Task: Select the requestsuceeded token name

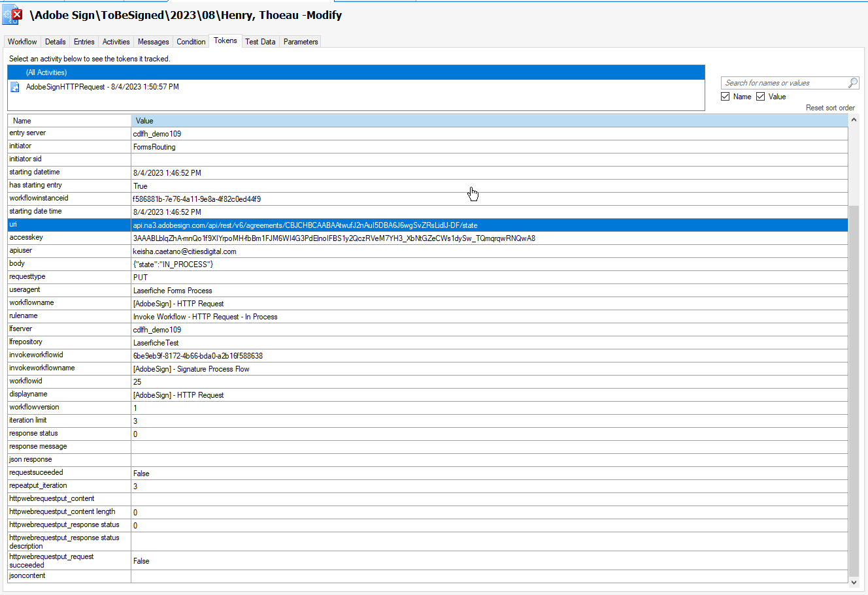Action: click(x=36, y=473)
